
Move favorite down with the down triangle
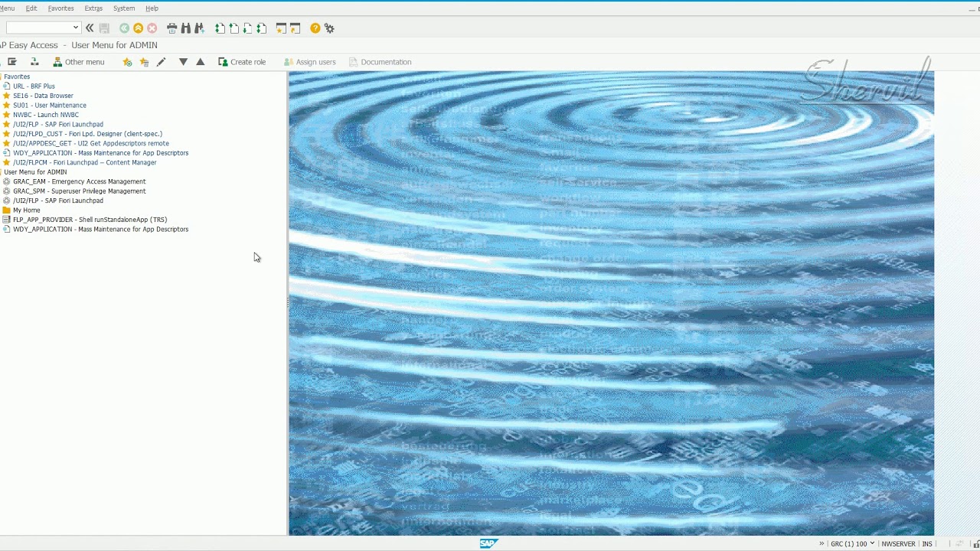pyautogui.click(x=183, y=62)
